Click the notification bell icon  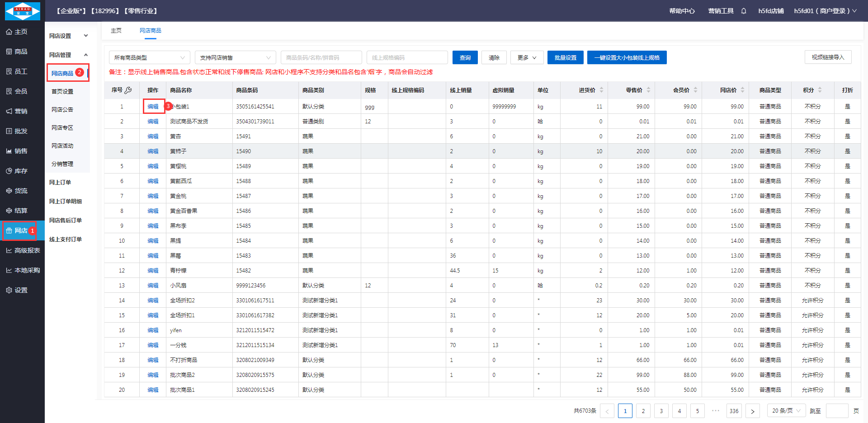point(744,11)
